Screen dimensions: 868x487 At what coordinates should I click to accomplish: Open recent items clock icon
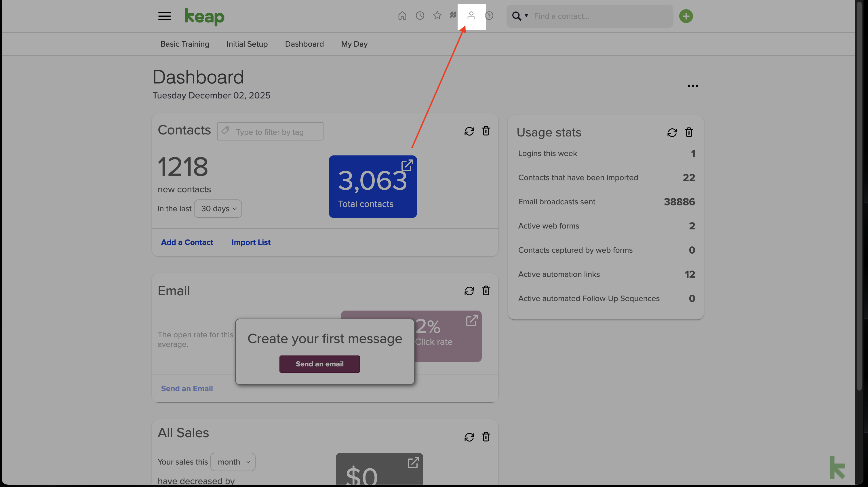(x=420, y=16)
